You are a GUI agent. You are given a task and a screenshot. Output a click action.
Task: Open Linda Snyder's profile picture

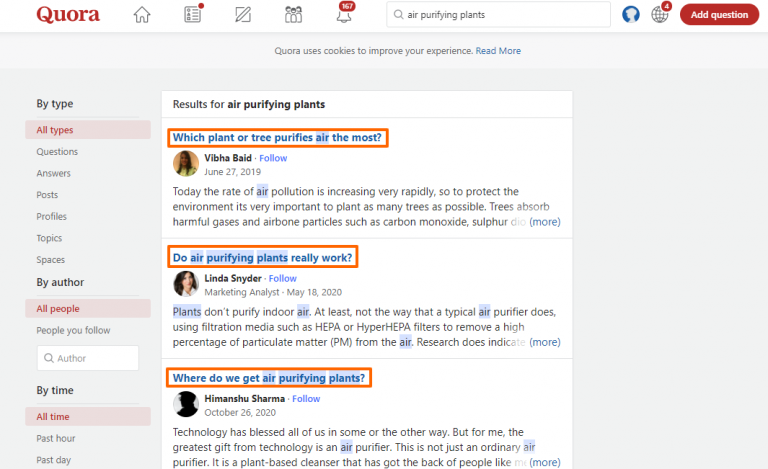coord(186,284)
